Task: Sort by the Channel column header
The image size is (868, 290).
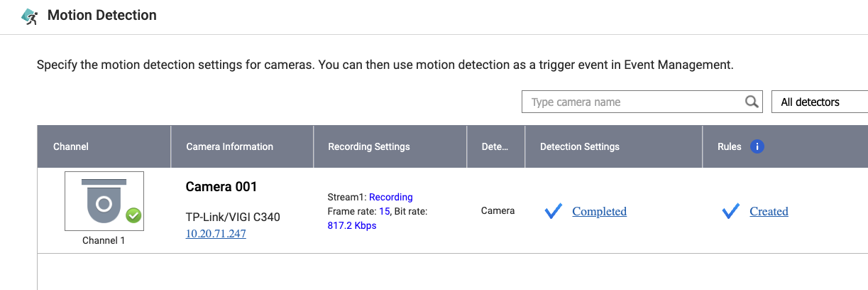Action: coord(71,146)
